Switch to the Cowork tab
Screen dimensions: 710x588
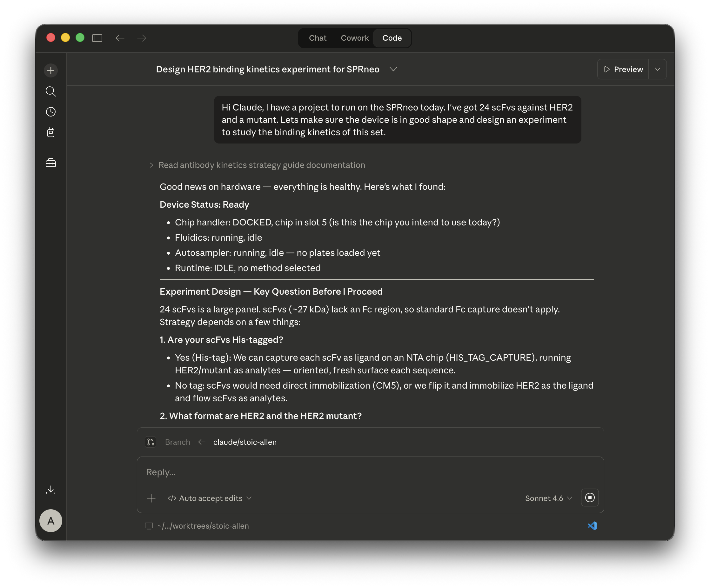354,38
